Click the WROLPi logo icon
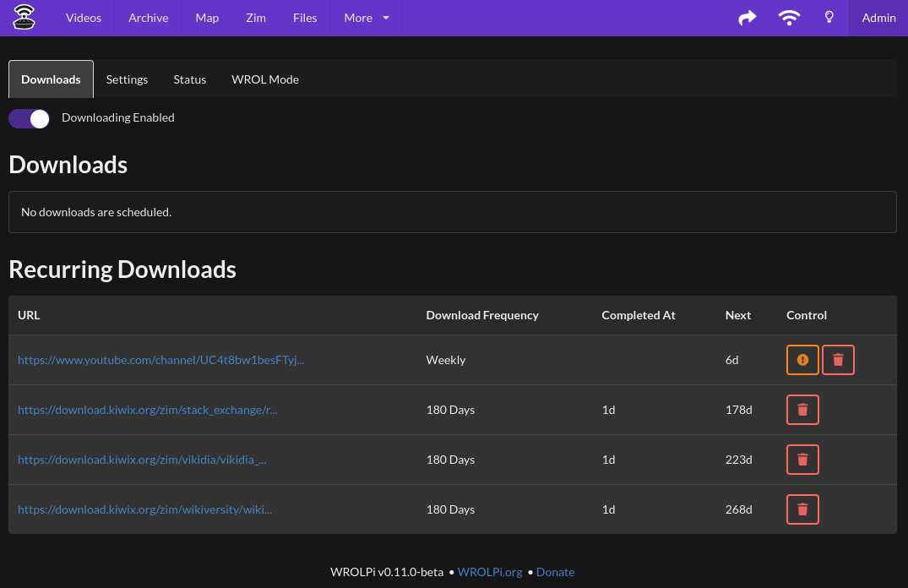This screenshot has width=908, height=588. (24, 17)
